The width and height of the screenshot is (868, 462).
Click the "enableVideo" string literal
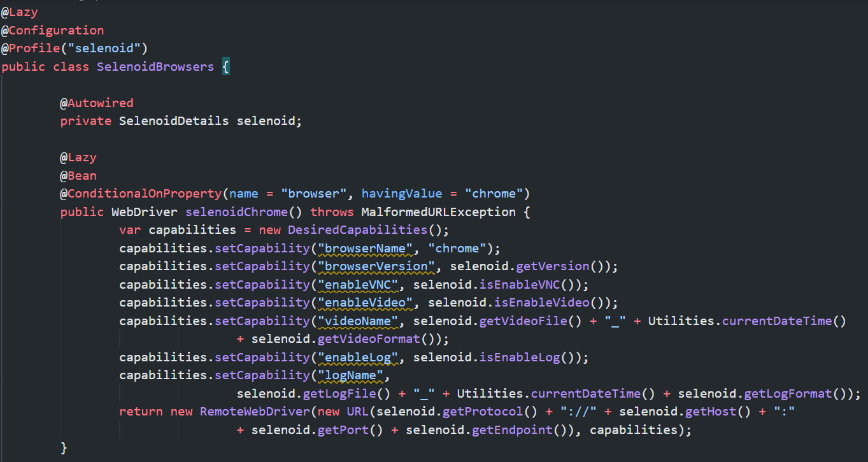point(366,303)
